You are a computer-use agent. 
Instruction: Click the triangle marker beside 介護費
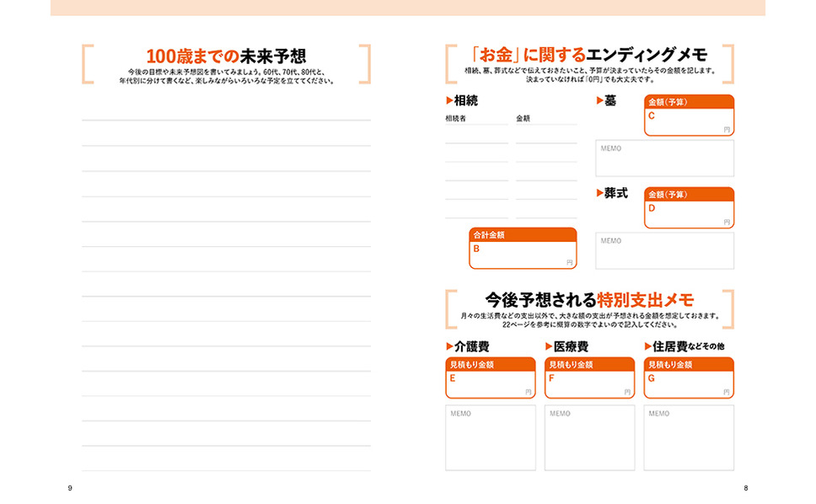(x=449, y=346)
